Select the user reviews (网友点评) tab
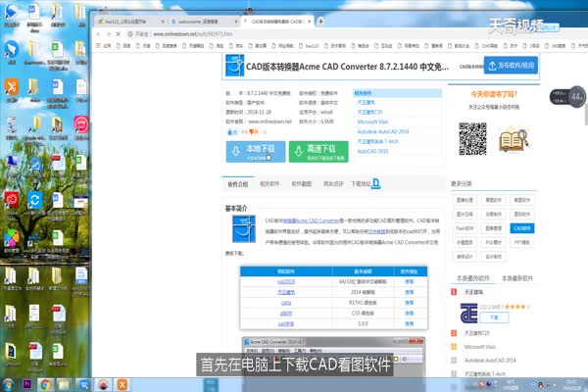 coord(333,184)
